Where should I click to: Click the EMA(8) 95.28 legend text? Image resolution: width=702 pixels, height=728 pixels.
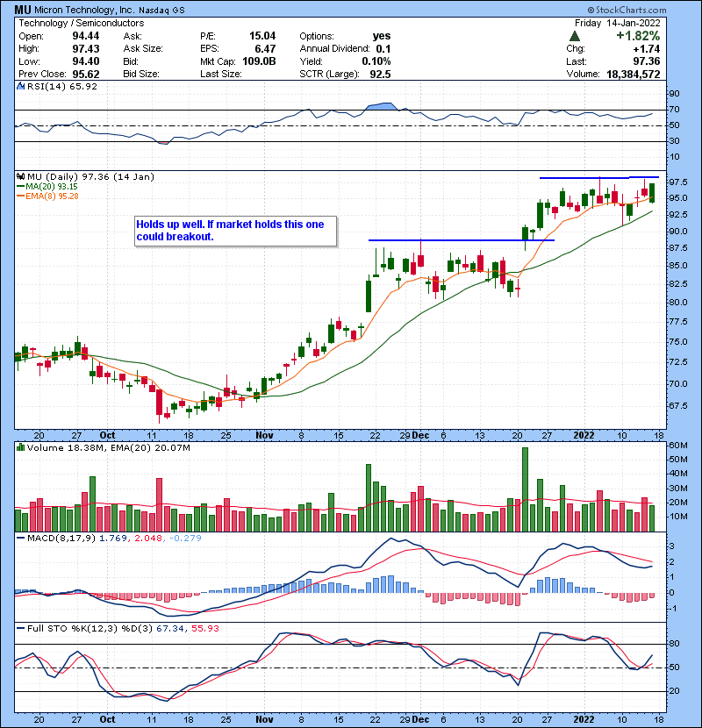point(52,196)
